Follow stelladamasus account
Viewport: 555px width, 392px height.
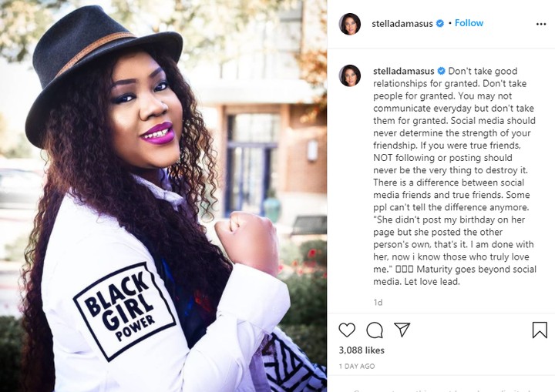pos(469,23)
